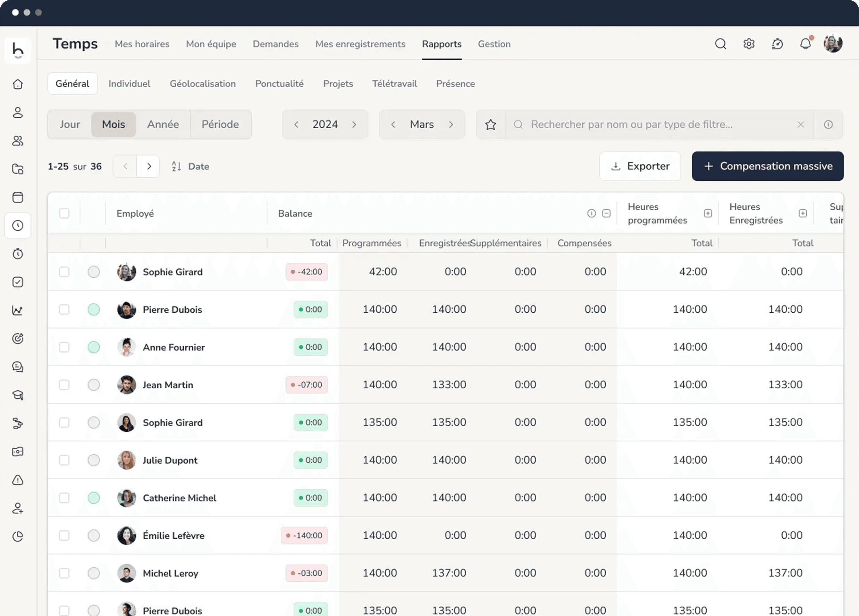Screen dimensions: 859x616
Task: Click the top-bar magnifier search icon
Action: tap(721, 44)
